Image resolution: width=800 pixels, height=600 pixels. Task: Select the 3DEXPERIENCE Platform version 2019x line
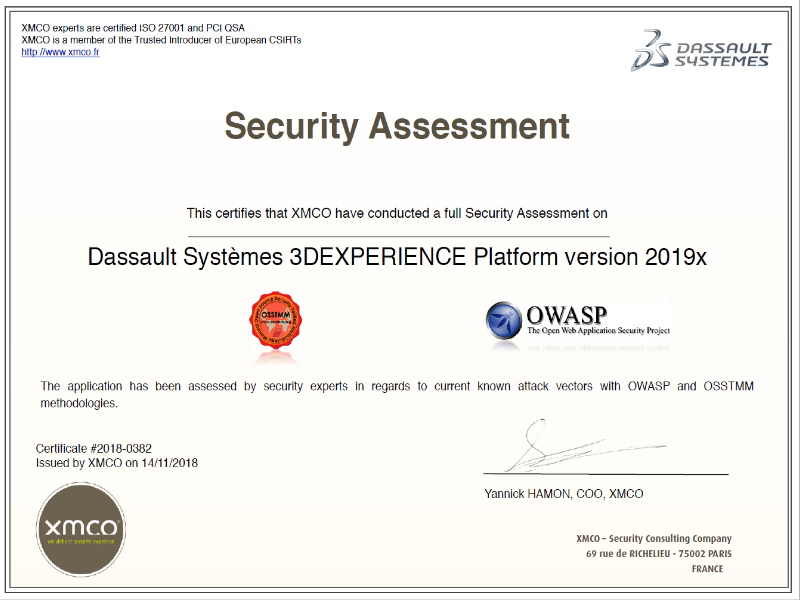coord(397,256)
